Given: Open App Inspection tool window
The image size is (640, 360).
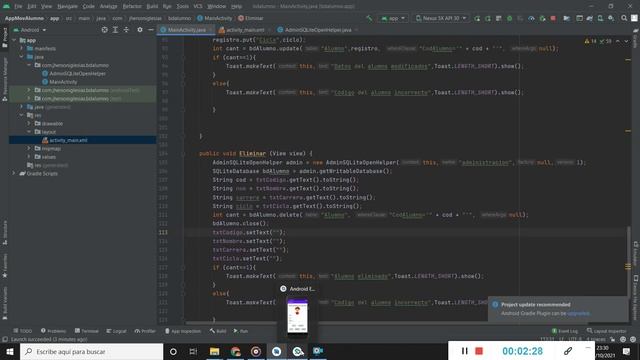Looking at the screenshot, I should click(183, 331).
